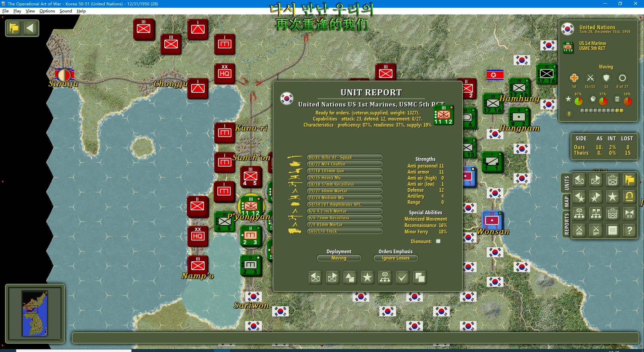
Task: Open the Deployment selector showing Moving
Action: (x=339, y=258)
